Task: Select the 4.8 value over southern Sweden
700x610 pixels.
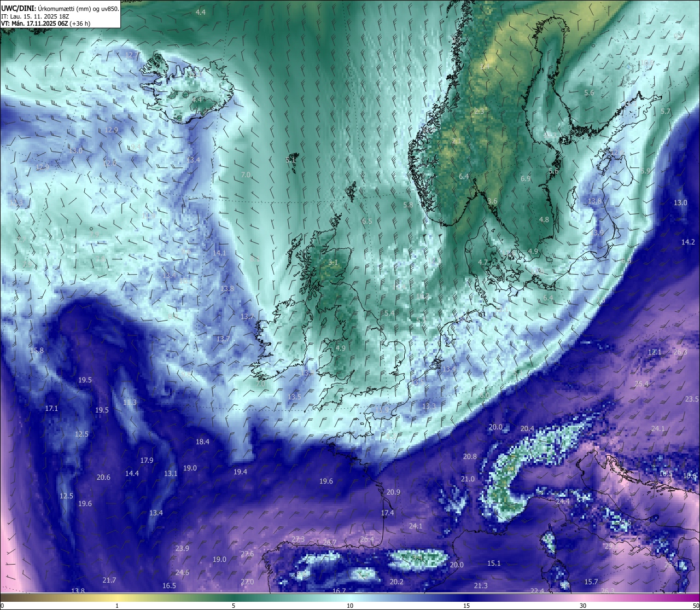Action: coord(544,219)
